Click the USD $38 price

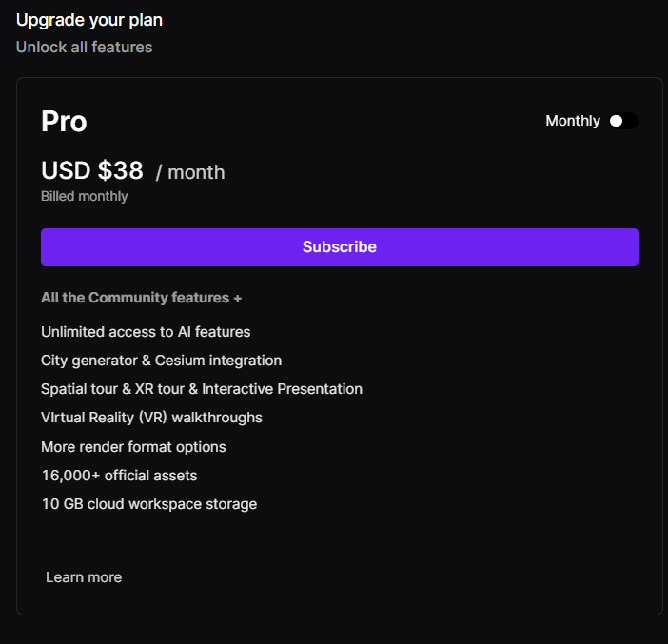tap(92, 170)
